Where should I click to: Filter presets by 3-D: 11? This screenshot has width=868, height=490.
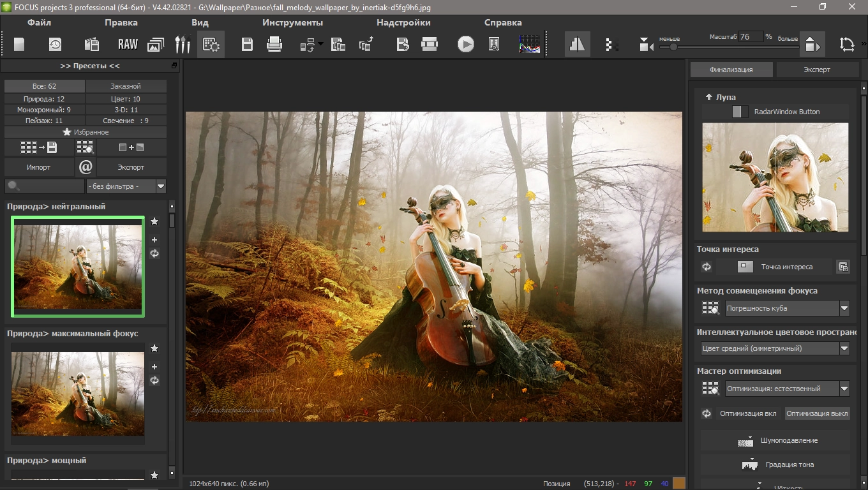tap(126, 110)
